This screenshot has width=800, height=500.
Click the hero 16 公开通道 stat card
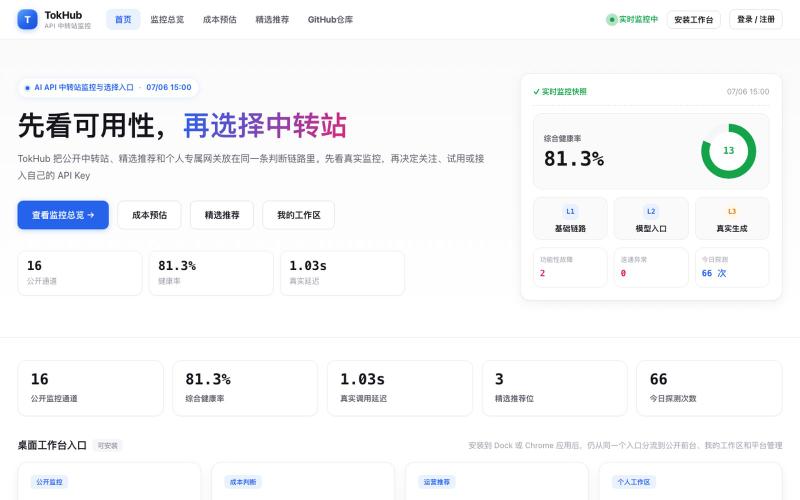(x=80, y=273)
